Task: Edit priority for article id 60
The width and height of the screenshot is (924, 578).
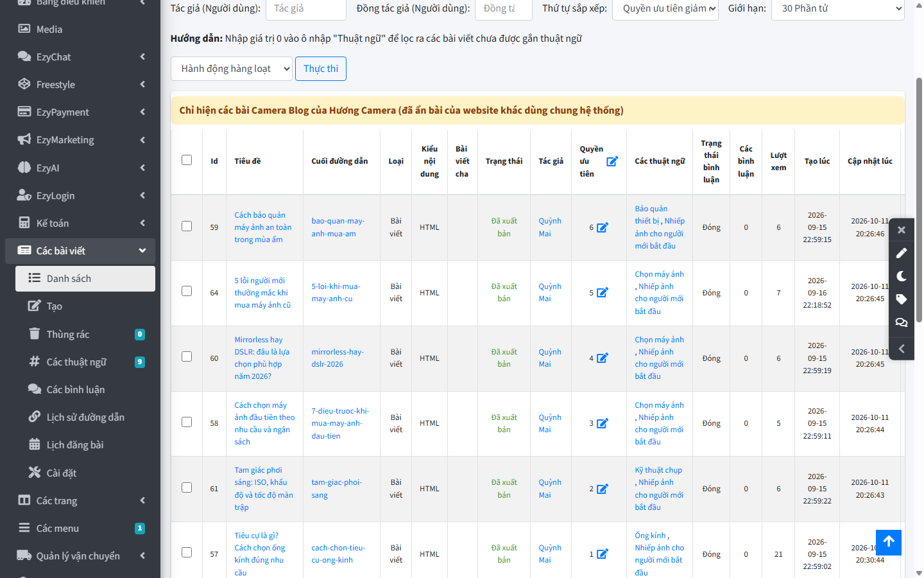Action: point(603,358)
